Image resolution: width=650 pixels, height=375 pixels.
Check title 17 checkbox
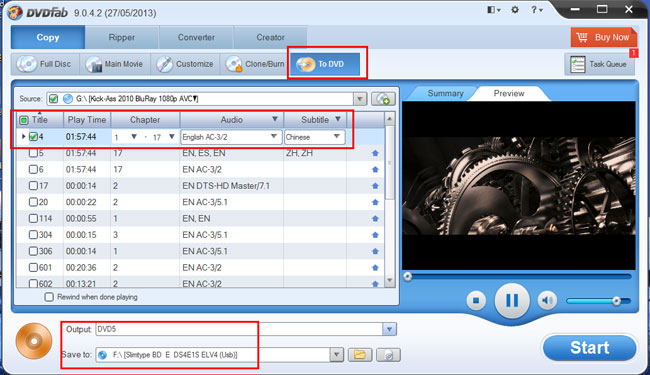(x=33, y=186)
